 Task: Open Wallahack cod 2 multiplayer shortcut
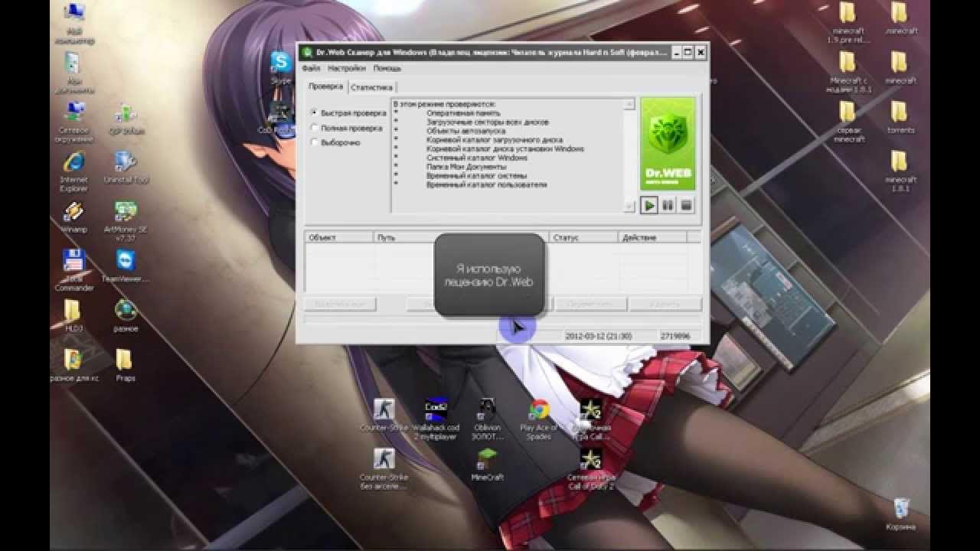436,419
